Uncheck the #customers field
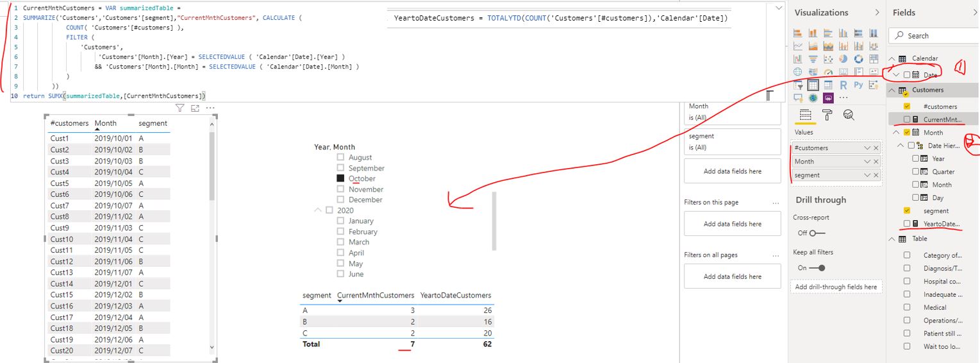The height and width of the screenshot is (363, 980). point(907,106)
